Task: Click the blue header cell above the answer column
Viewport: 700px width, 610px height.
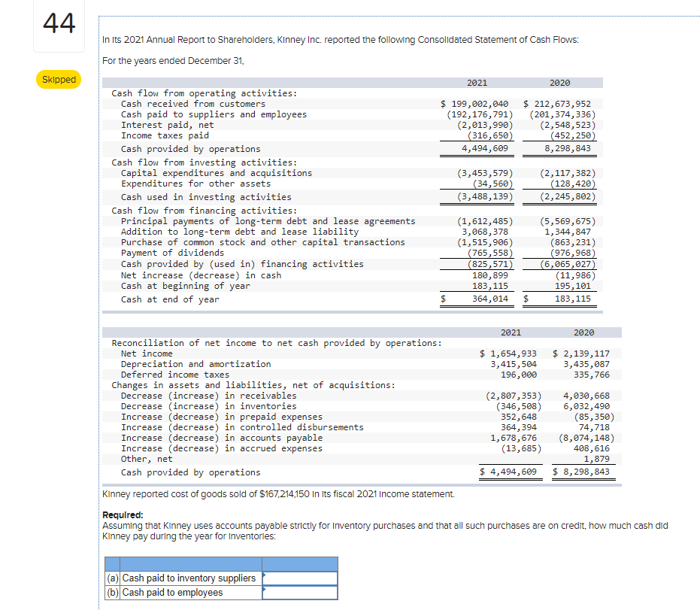Action: [299, 562]
